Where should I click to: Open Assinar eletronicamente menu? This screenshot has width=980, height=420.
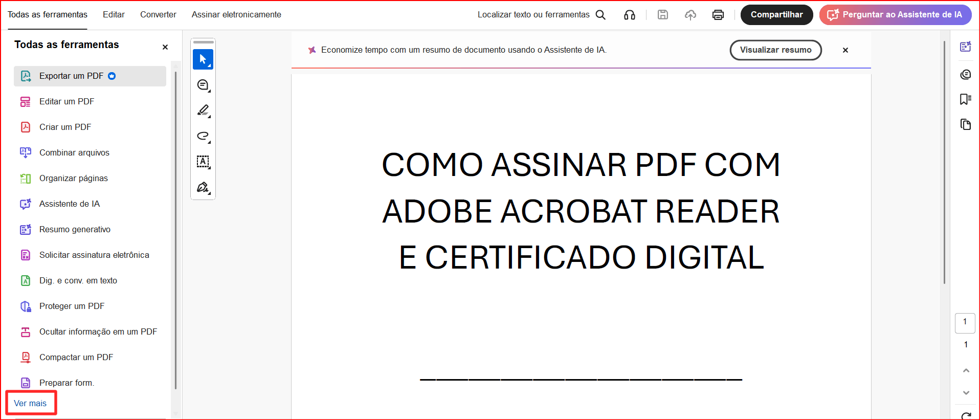[x=236, y=15]
